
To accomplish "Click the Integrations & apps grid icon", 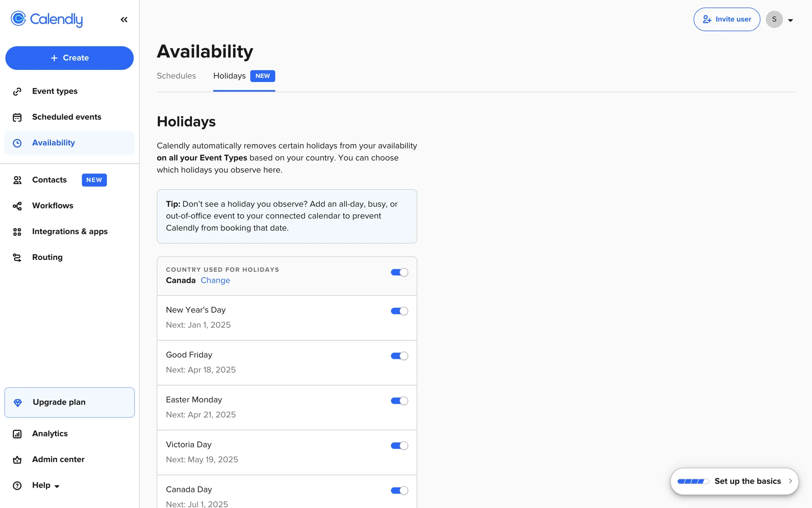I will coord(17,232).
